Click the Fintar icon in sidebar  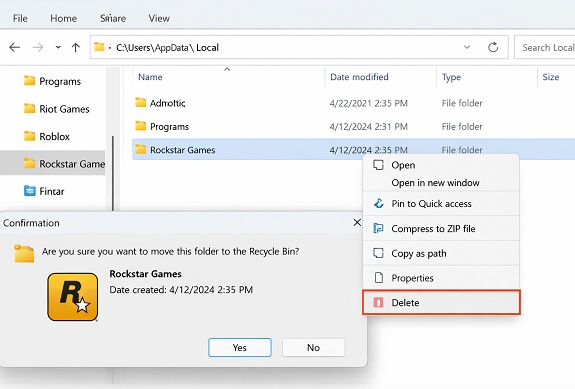tap(29, 191)
